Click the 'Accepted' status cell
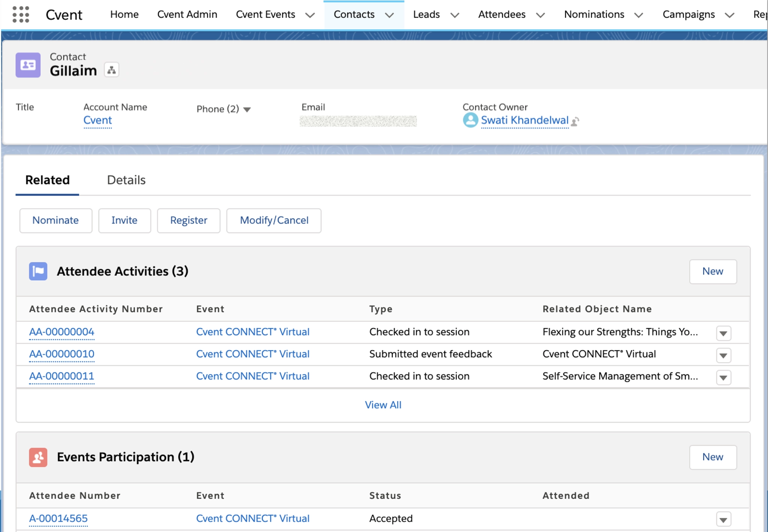 click(391, 519)
